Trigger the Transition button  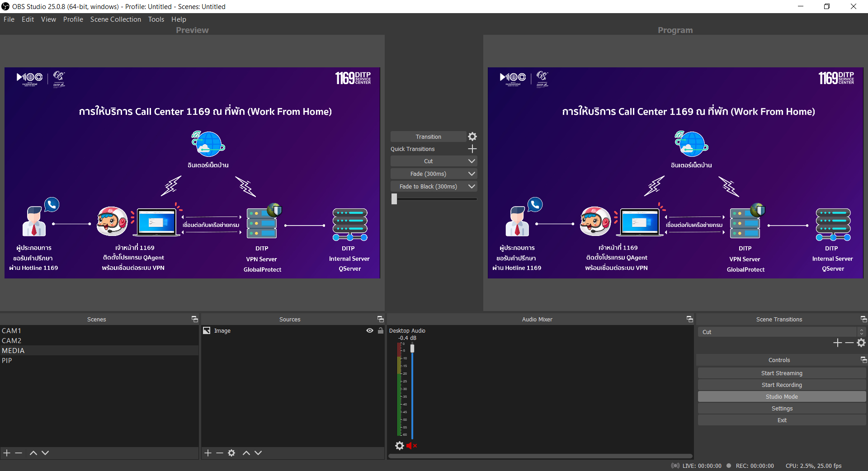point(428,136)
